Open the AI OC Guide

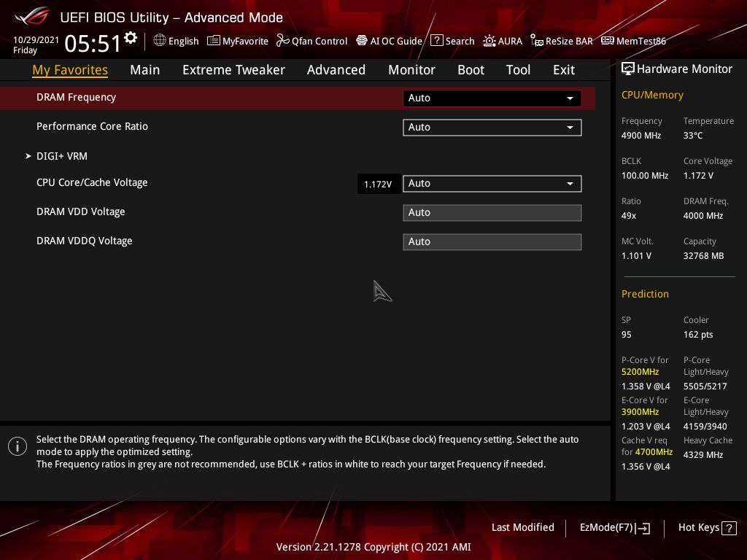click(390, 41)
